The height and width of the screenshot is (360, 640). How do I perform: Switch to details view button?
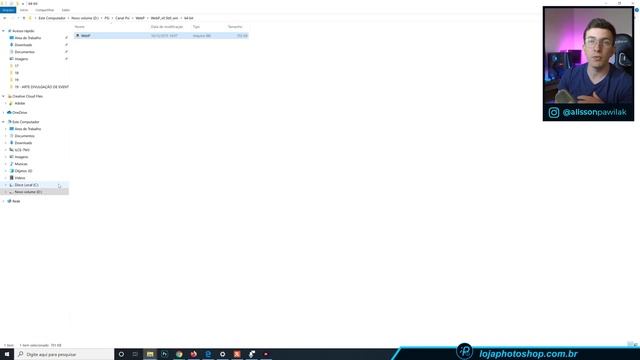pyautogui.click(x=630, y=345)
